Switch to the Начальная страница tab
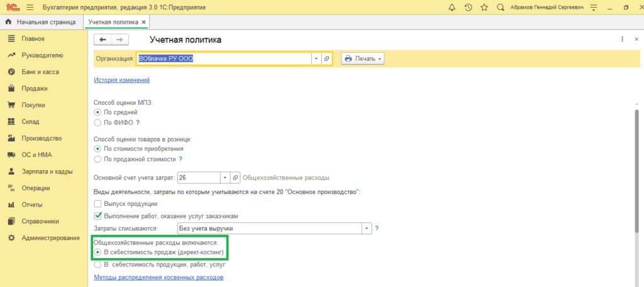 pos(42,21)
